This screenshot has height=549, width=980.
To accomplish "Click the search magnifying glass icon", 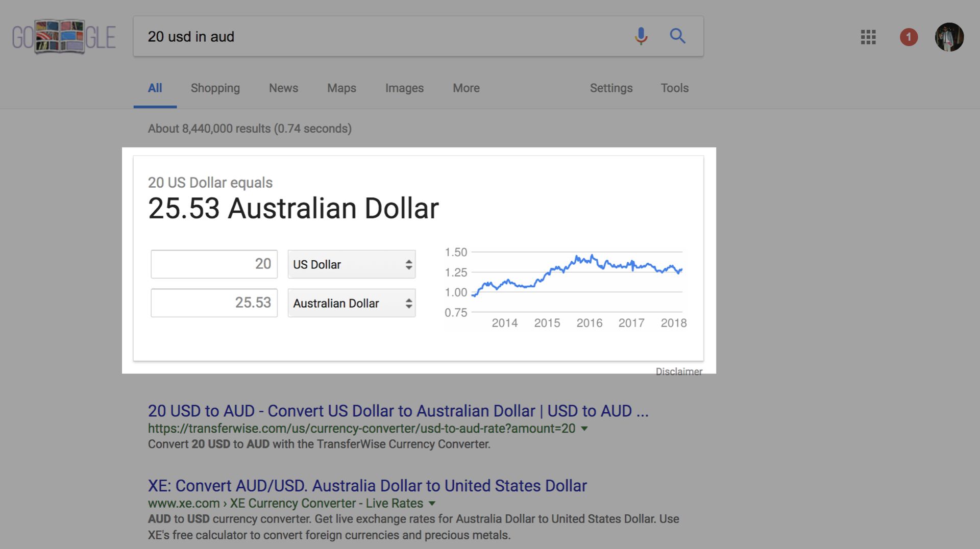I will [x=678, y=36].
